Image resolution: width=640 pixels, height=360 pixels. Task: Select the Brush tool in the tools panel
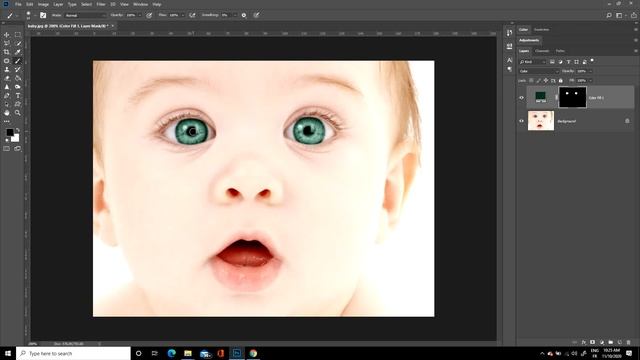[x=18, y=61]
